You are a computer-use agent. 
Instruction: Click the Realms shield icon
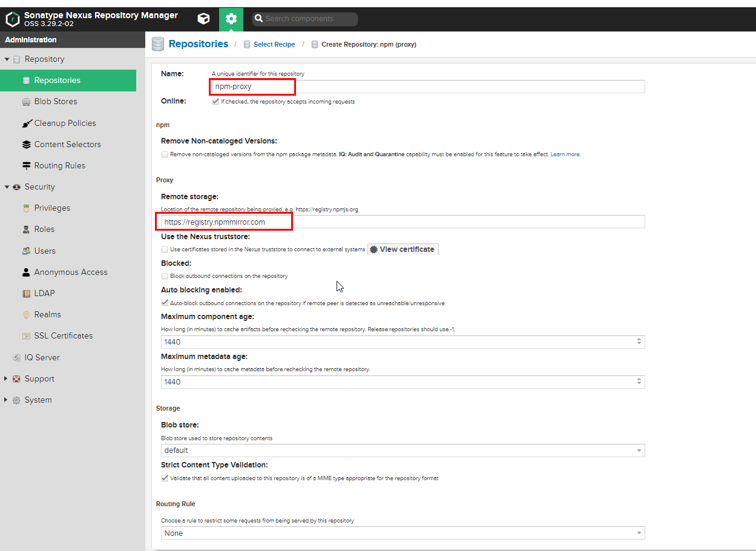[26, 315]
